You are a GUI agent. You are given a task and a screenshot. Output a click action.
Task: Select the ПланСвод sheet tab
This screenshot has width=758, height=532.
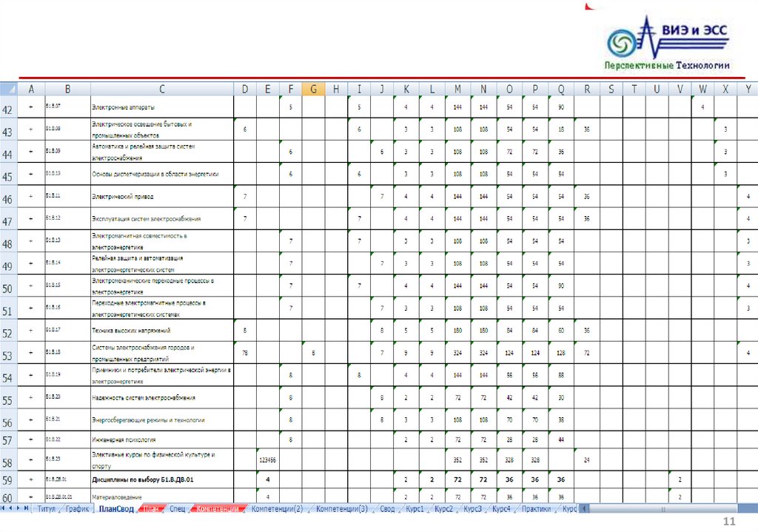click(x=116, y=509)
